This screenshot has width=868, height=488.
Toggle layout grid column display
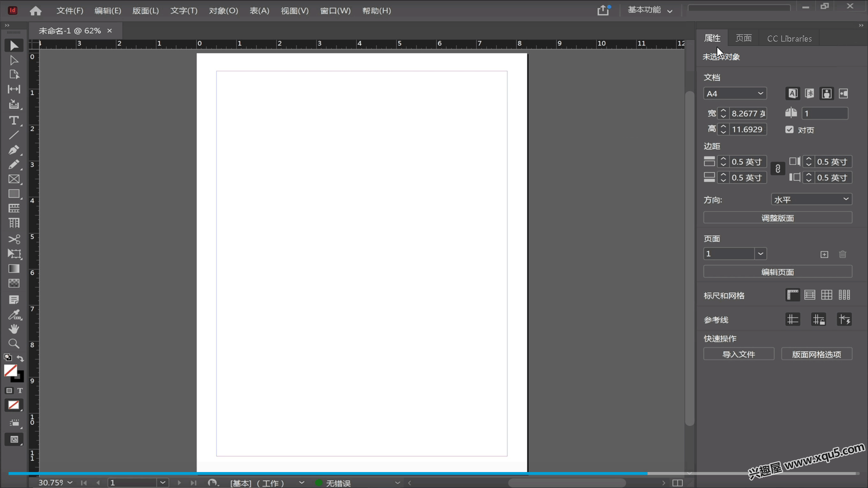click(844, 295)
